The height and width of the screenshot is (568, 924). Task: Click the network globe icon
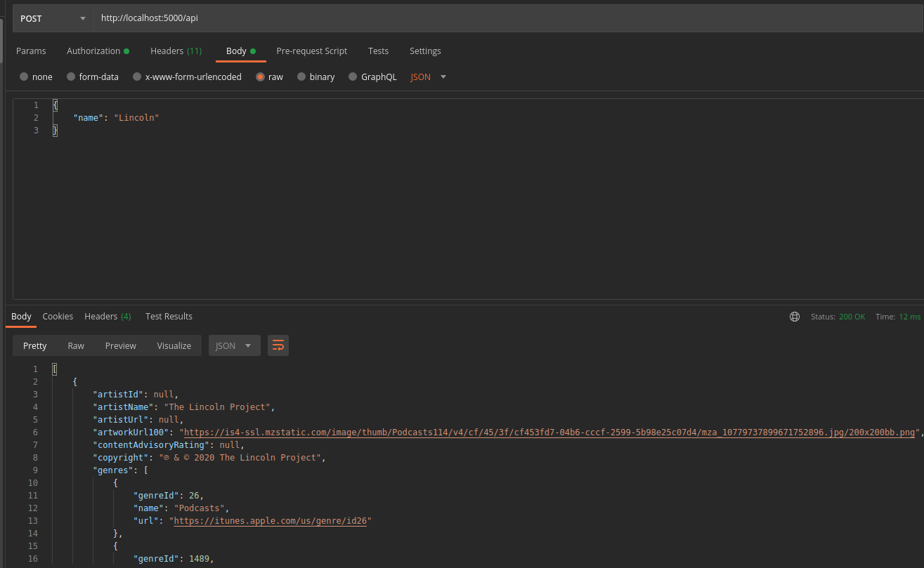click(795, 317)
